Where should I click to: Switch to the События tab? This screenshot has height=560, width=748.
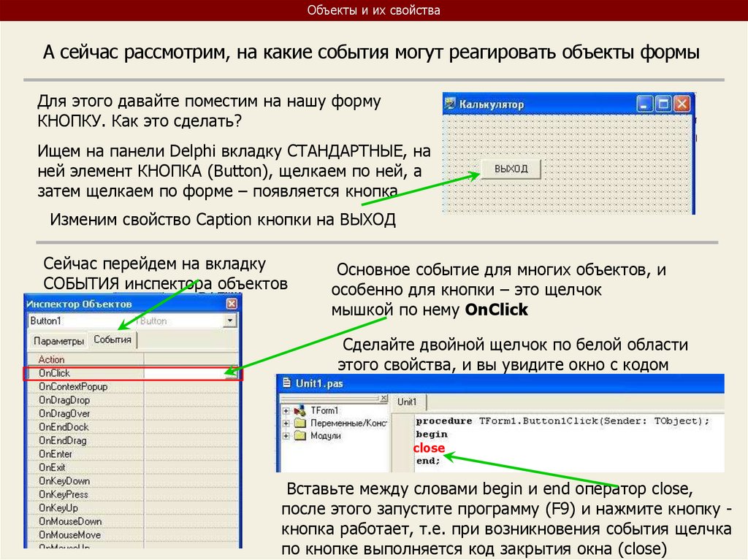pyautogui.click(x=112, y=340)
